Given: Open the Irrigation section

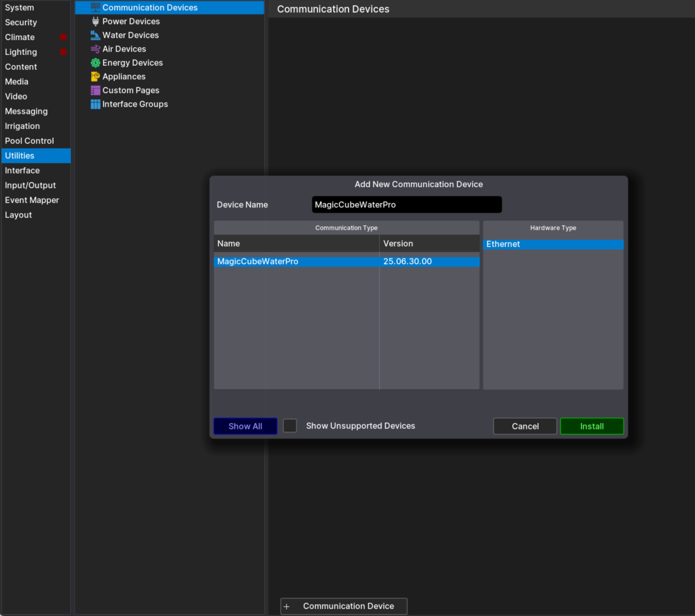Looking at the screenshot, I should pyautogui.click(x=36, y=126).
